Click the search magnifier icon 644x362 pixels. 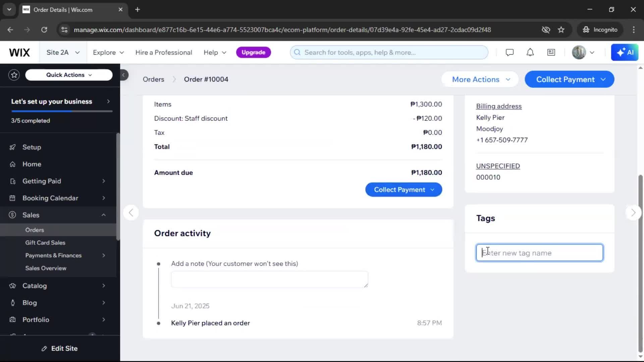pyautogui.click(x=297, y=52)
